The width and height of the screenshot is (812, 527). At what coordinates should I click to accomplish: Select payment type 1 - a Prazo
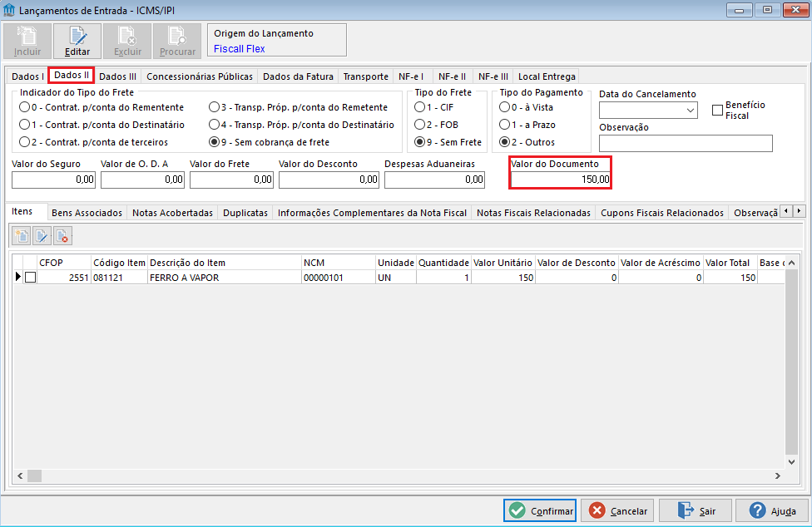click(527, 125)
